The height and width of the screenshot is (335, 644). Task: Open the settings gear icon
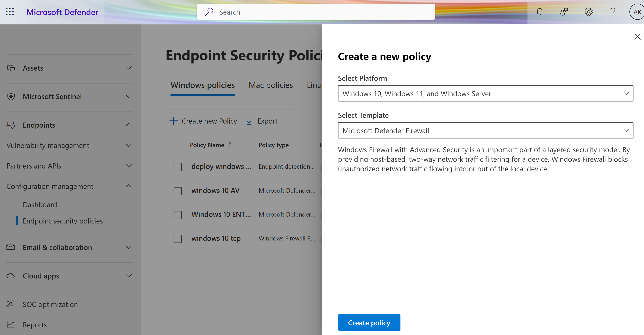tap(588, 12)
